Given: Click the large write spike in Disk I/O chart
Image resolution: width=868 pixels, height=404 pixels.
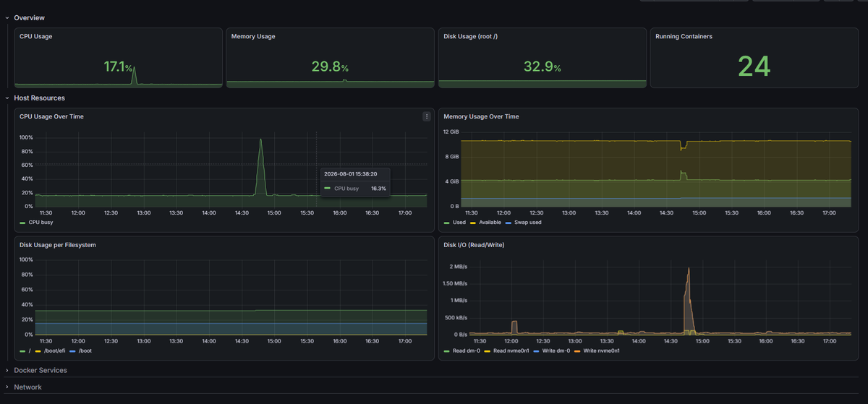Looking at the screenshot, I should (x=689, y=269).
